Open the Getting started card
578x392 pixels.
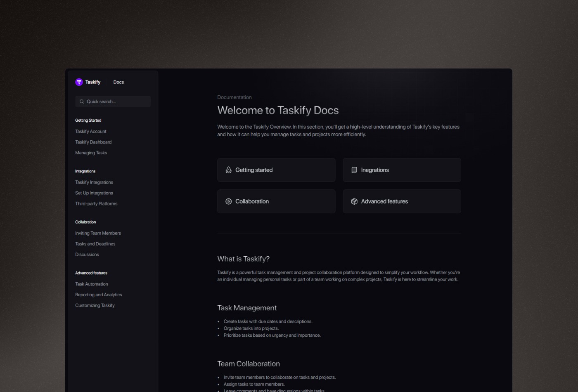click(276, 170)
